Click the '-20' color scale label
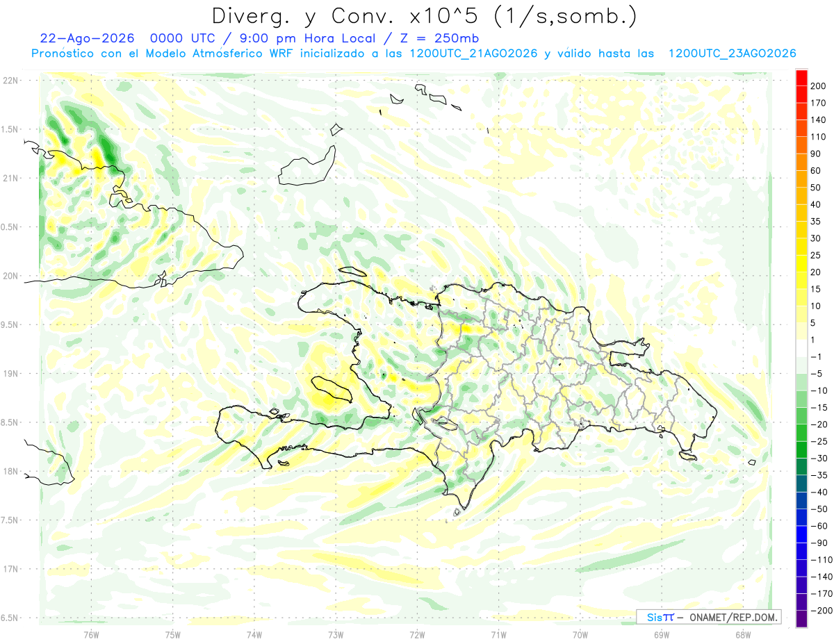The image size is (834, 644). 819,424
